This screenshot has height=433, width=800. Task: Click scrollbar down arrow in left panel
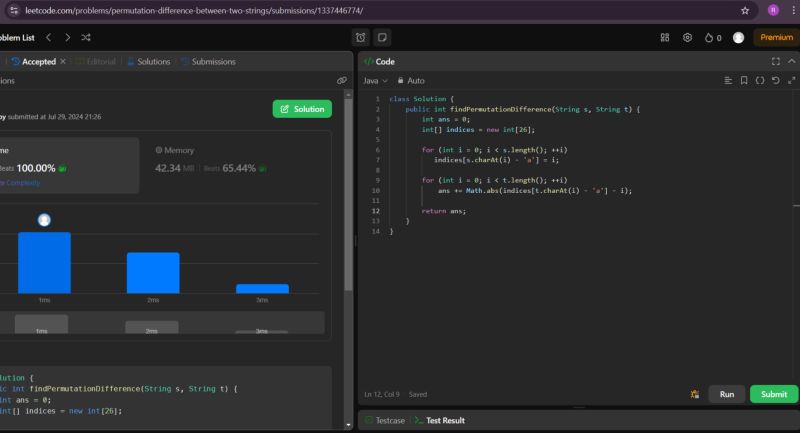coord(348,424)
